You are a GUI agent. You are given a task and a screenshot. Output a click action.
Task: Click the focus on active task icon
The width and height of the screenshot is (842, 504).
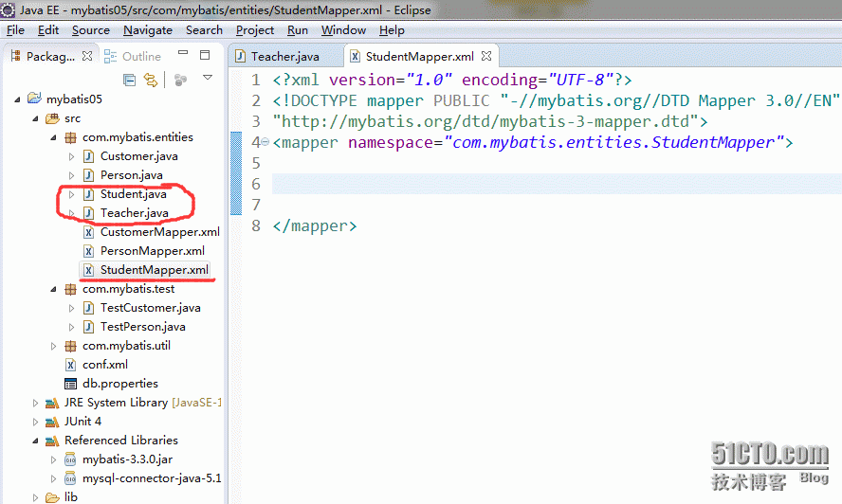[x=180, y=80]
